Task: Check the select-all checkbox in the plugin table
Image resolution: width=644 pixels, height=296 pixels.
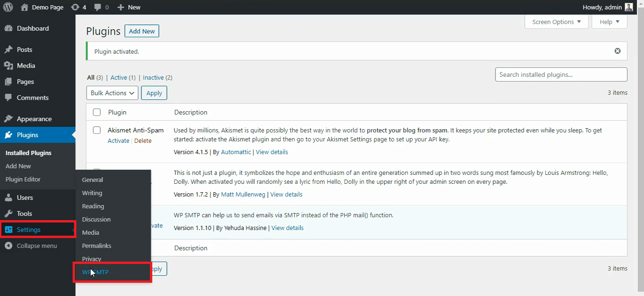Action: click(97, 112)
